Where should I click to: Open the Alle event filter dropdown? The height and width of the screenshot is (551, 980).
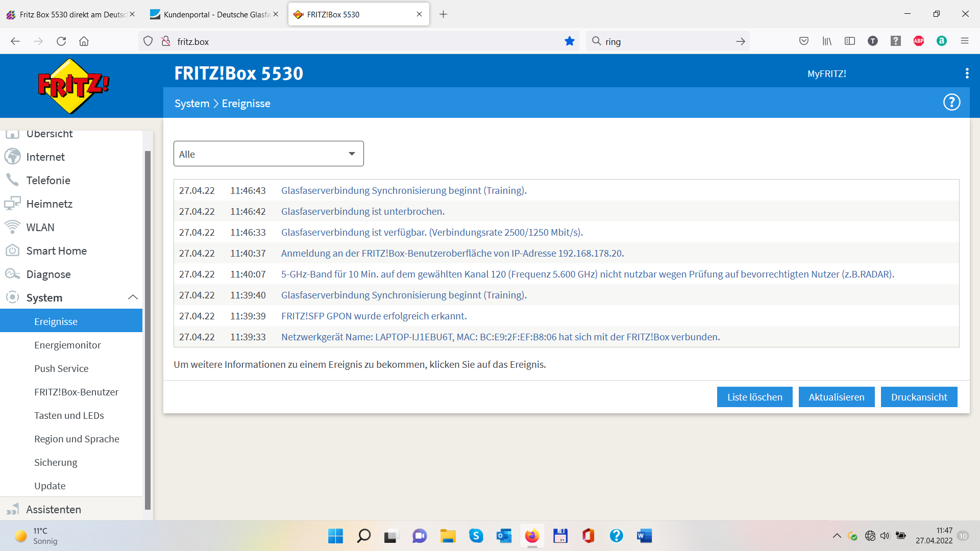268,154
